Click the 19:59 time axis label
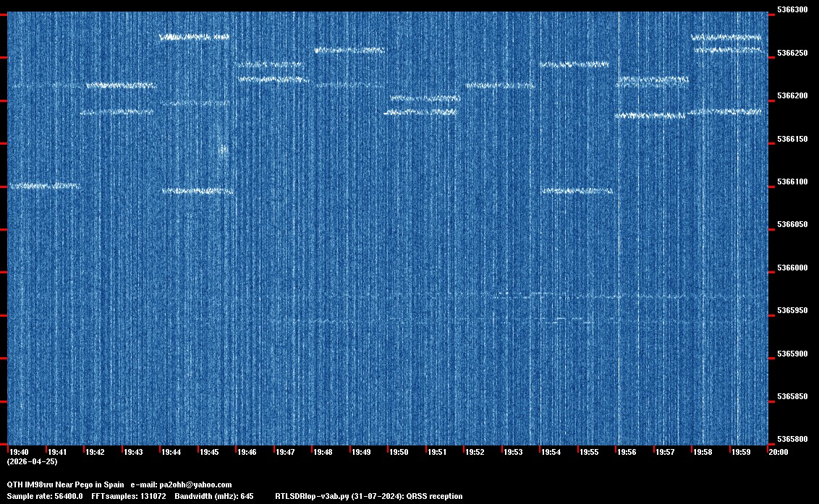 (x=741, y=452)
